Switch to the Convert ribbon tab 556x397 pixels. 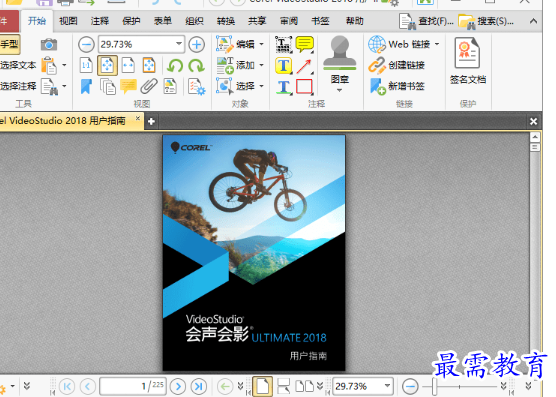tap(226, 21)
